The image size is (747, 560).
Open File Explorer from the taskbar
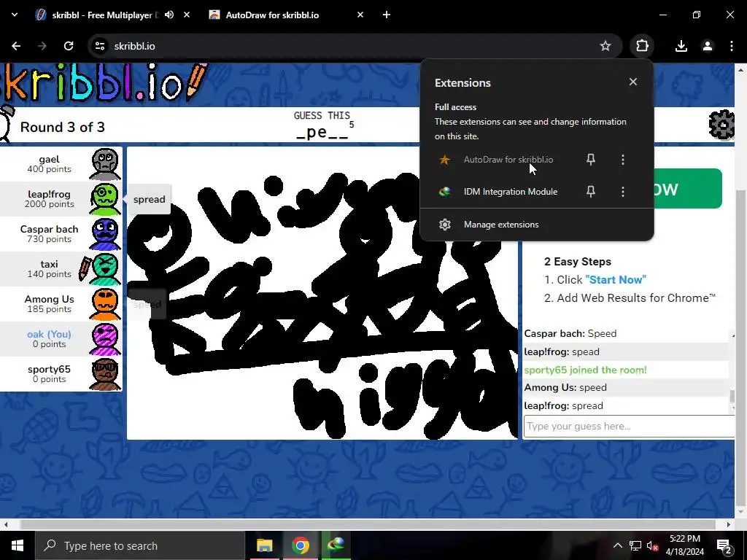[x=264, y=545]
